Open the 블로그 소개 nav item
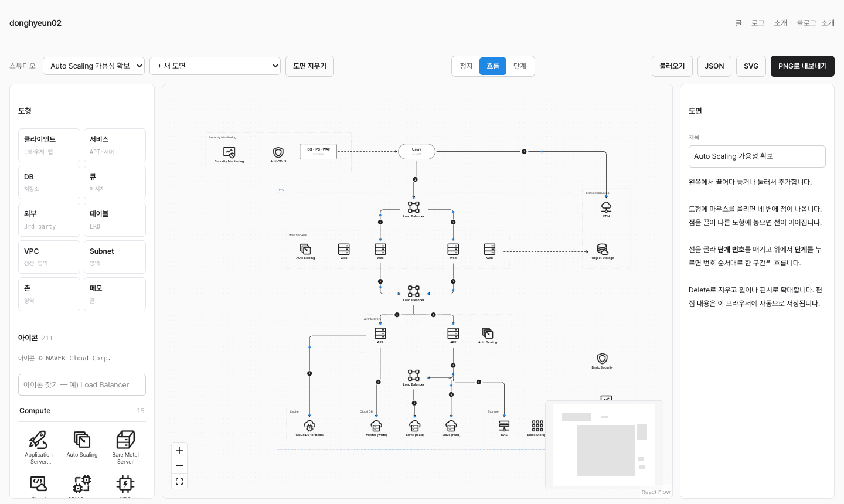The width and height of the screenshot is (844, 504). click(815, 23)
